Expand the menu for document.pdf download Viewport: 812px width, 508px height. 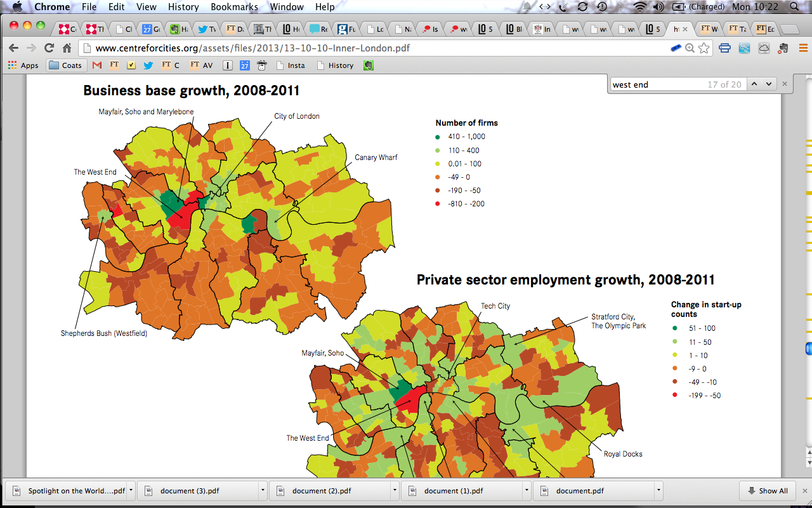pos(658,490)
